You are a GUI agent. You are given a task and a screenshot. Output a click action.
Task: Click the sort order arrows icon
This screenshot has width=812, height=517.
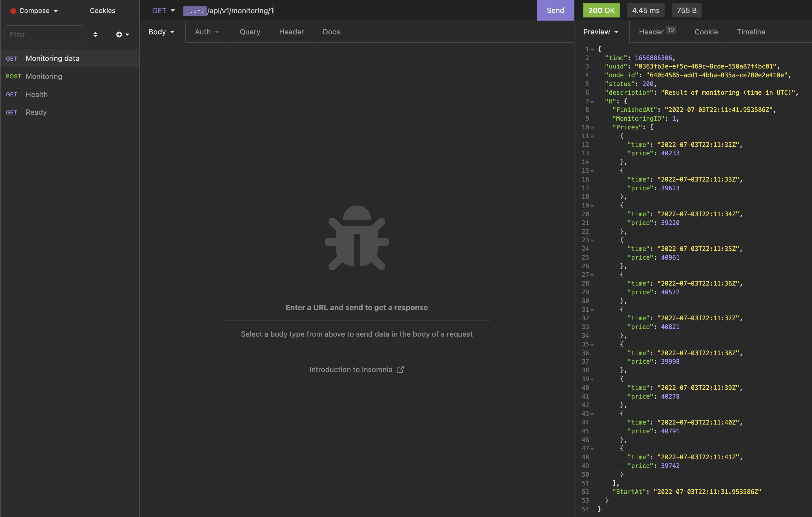point(96,34)
